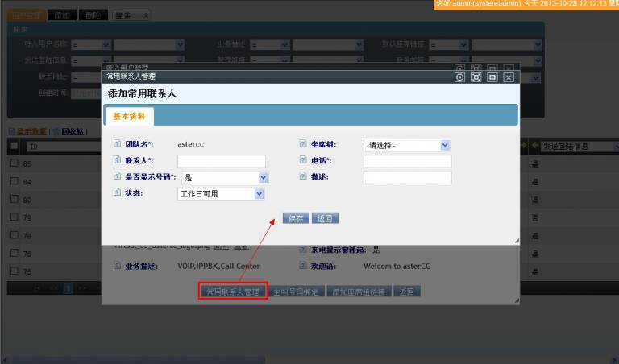This screenshot has width=619, height=364.
Task: Switch to the 基本资料 tab
Action: pyautogui.click(x=129, y=116)
